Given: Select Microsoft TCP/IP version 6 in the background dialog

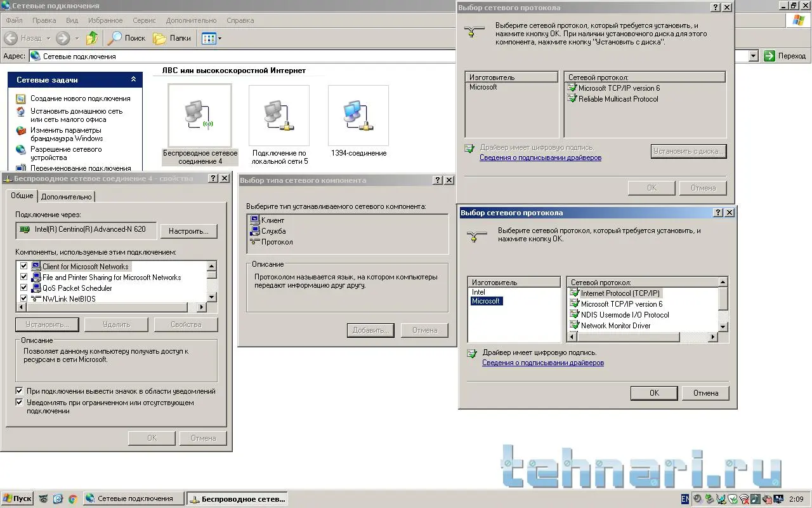Looking at the screenshot, I should [613, 88].
